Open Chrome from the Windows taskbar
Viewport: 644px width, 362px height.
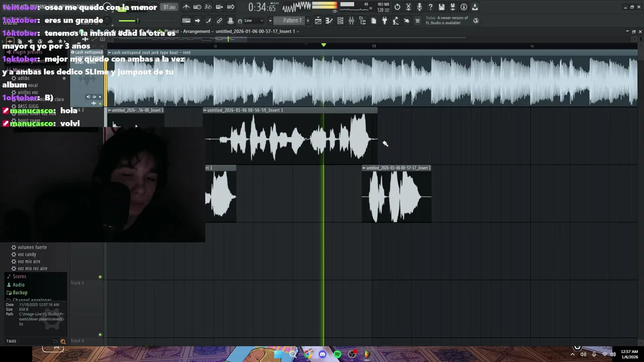click(308, 354)
